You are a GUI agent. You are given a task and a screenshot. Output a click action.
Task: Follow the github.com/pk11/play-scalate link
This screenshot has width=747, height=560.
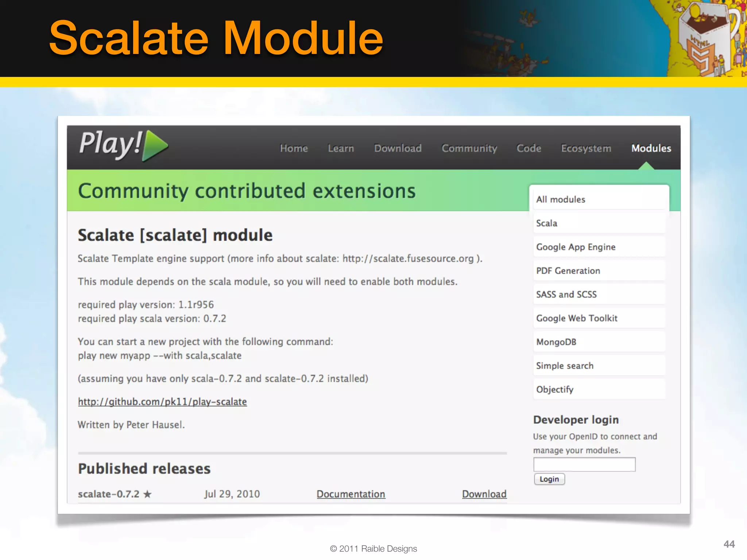click(162, 402)
